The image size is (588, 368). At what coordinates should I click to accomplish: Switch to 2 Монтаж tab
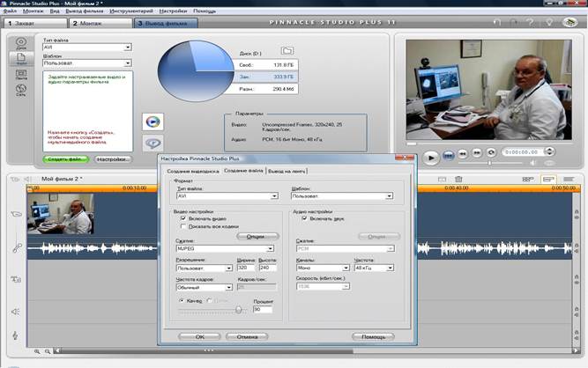point(100,23)
